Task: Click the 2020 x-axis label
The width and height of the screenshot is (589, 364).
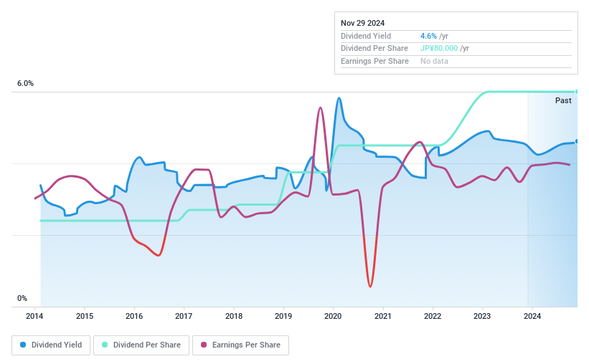Action: tap(333, 316)
